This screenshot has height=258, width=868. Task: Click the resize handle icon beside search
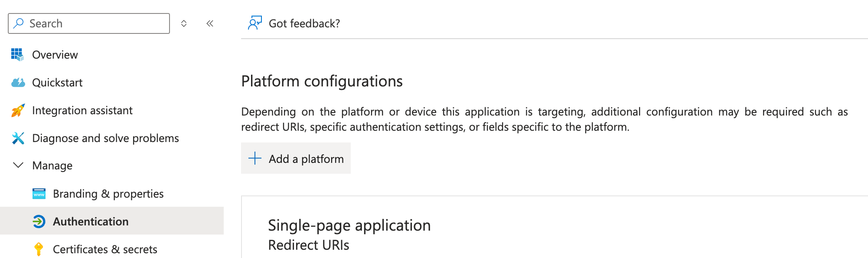(x=184, y=23)
